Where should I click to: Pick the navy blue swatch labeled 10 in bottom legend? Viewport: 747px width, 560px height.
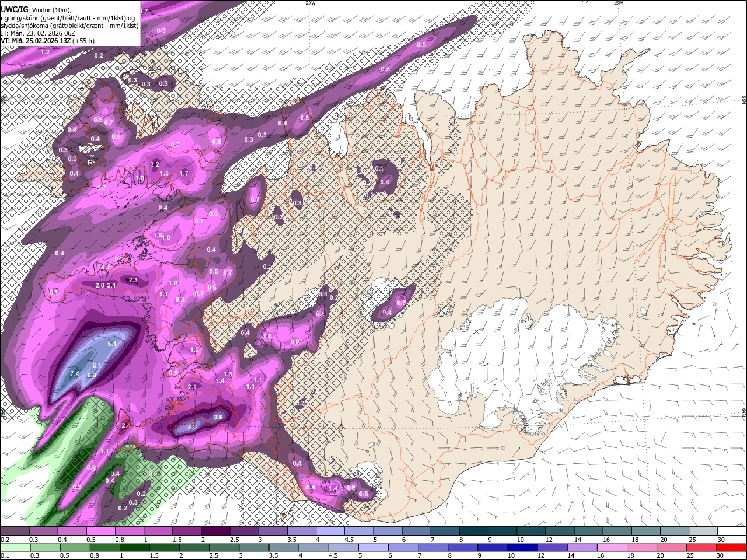point(522,547)
